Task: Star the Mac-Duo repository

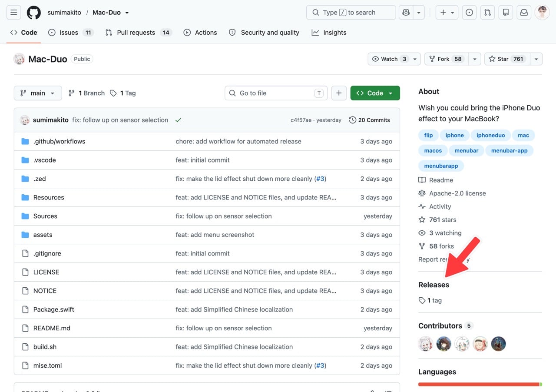Action: click(x=507, y=59)
